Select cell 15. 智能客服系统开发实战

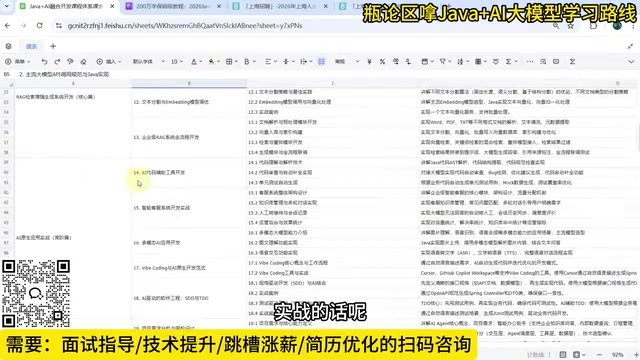[189, 208]
